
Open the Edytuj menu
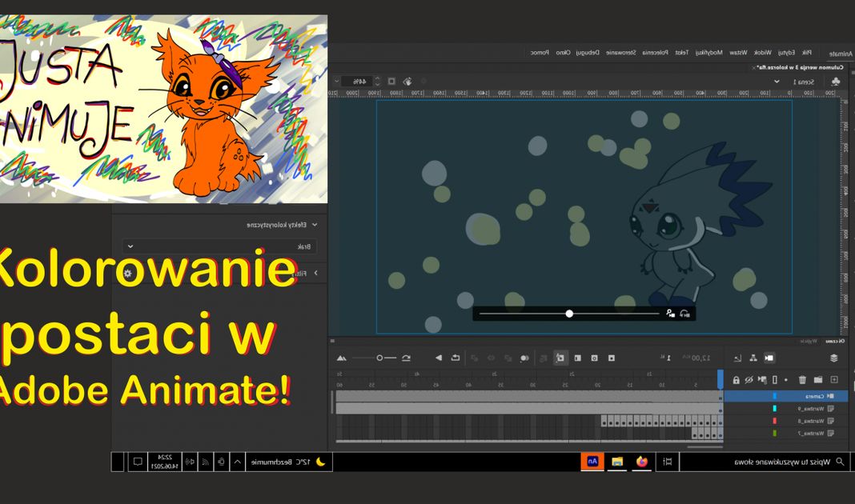pyautogui.click(x=786, y=52)
